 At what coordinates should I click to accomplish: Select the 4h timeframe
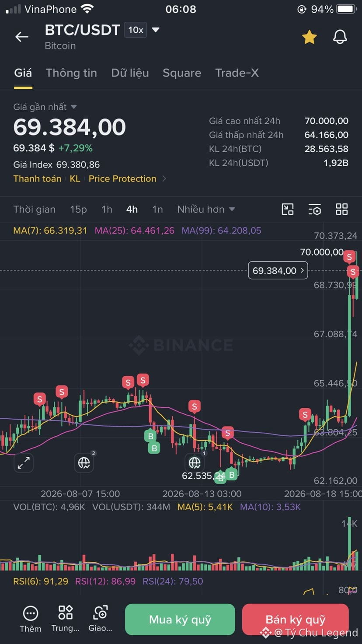pyautogui.click(x=132, y=209)
